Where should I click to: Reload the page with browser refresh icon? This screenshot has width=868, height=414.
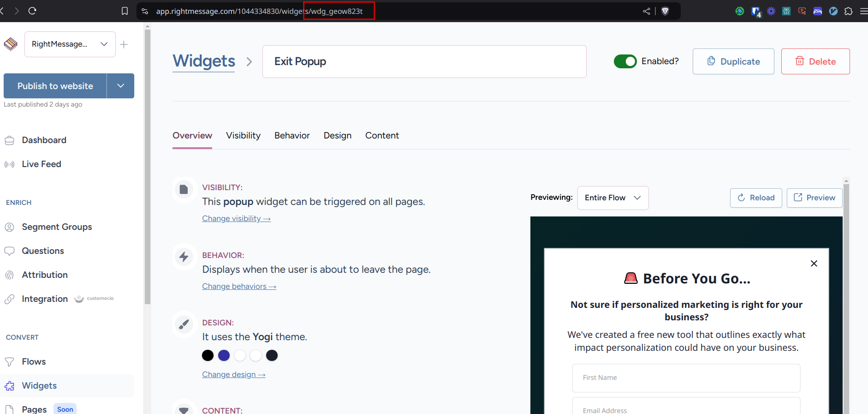pos(32,11)
